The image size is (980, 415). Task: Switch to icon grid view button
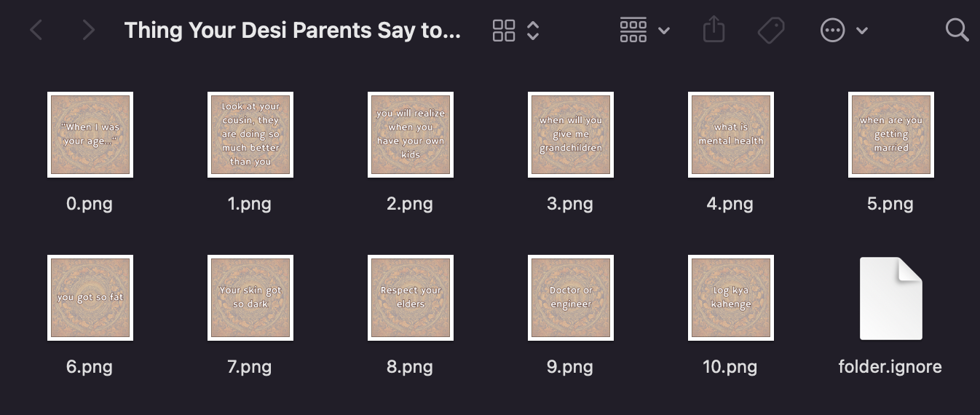(504, 30)
